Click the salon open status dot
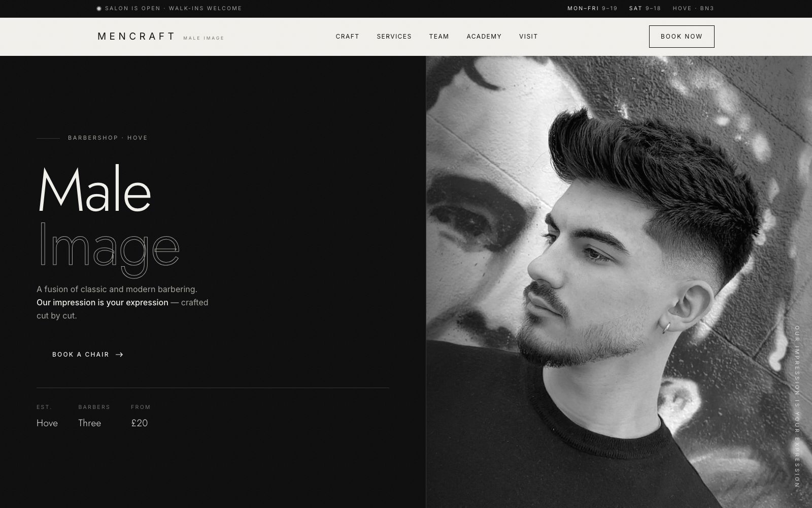Image resolution: width=812 pixels, height=508 pixels. (99, 9)
